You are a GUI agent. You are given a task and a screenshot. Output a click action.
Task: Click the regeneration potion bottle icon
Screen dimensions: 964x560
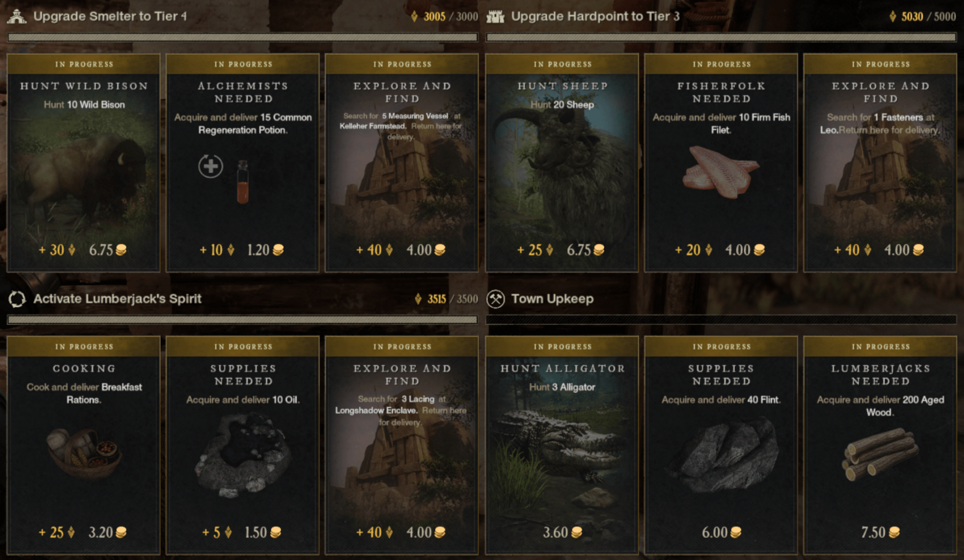point(243,182)
